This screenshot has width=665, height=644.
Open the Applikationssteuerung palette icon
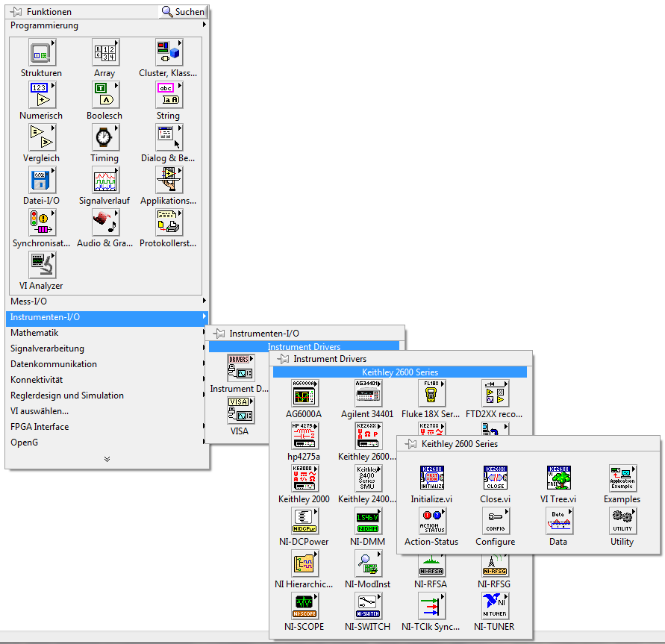[169, 180]
